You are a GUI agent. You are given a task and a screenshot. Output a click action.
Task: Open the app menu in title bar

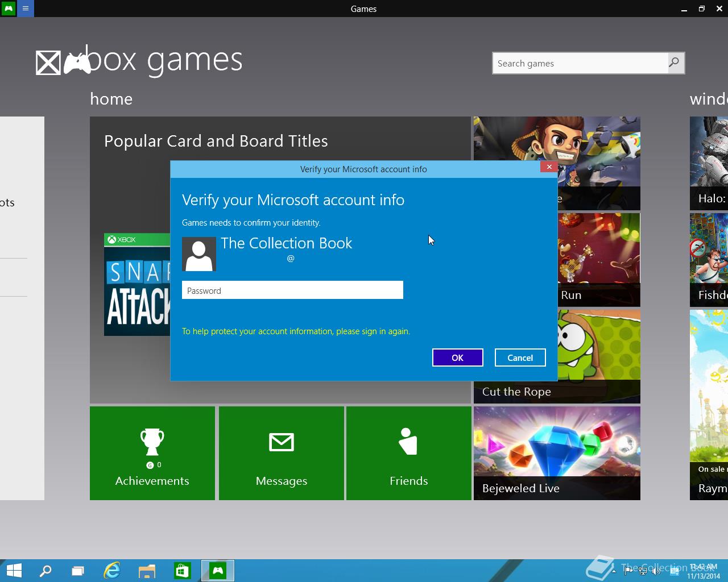[x=26, y=9]
